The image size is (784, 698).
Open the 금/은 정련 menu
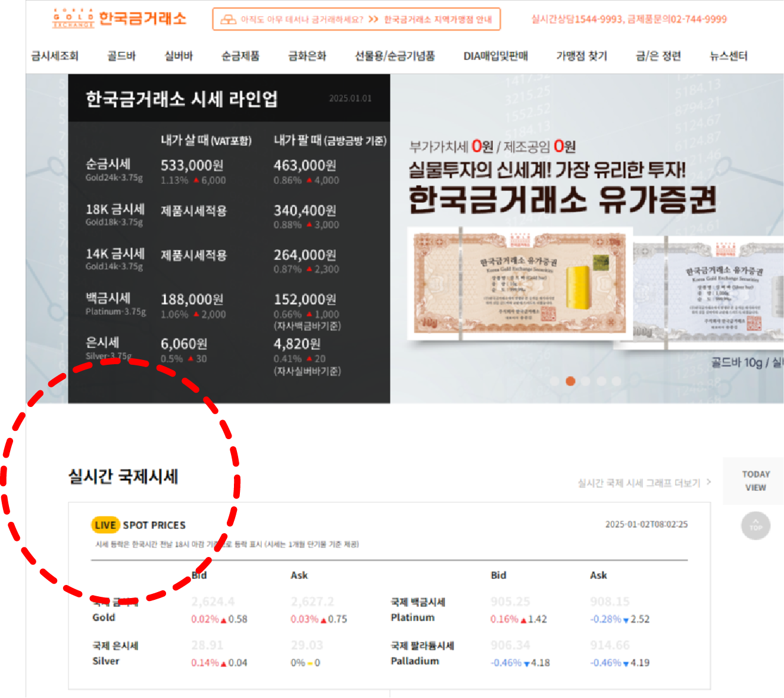coord(658,56)
